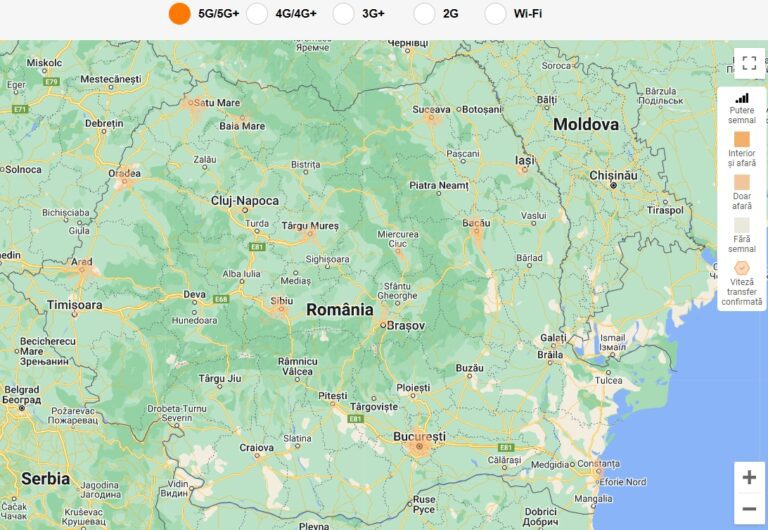The image size is (768, 530).
Task: Click the 'Arad' city label
Action: 82,262
